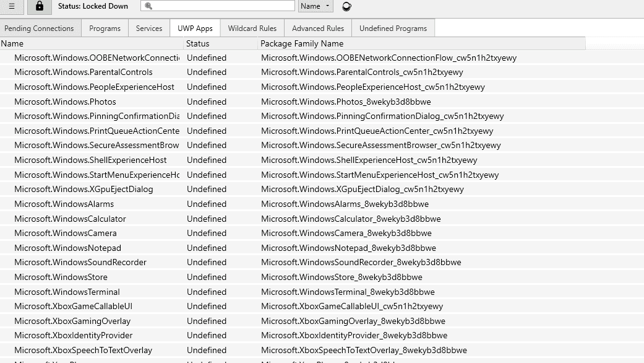The width and height of the screenshot is (644, 363).
Task: Click Undefined status of Microsoft.WindowsNotepad
Action: (207, 248)
